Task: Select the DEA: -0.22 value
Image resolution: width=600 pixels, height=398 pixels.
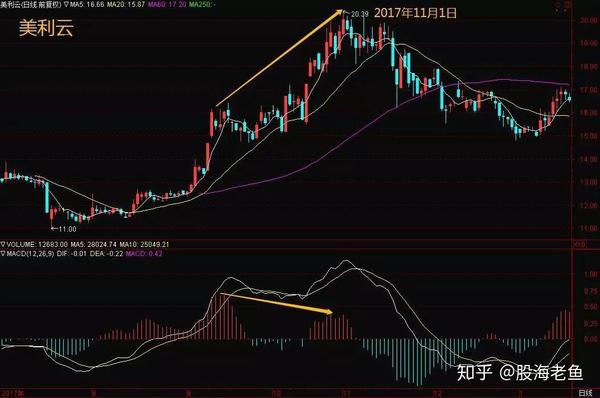Action: click(x=106, y=253)
